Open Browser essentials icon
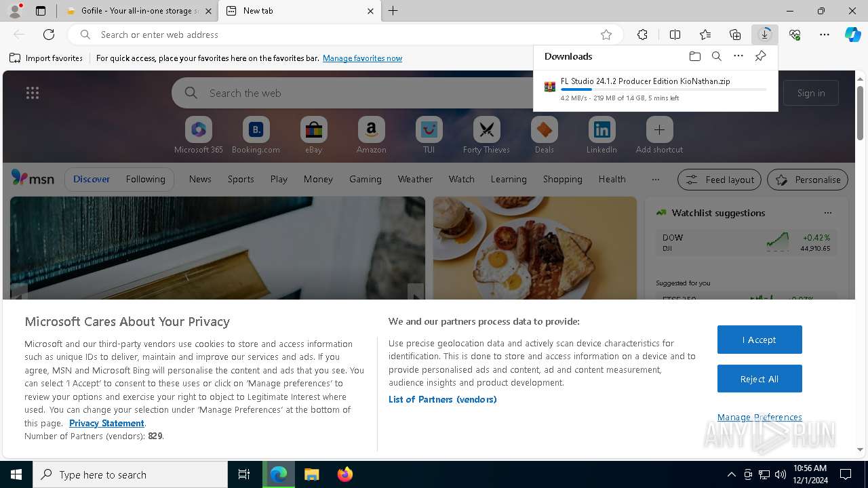Image resolution: width=868 pixels, height=488 pixels. (795, 35)
